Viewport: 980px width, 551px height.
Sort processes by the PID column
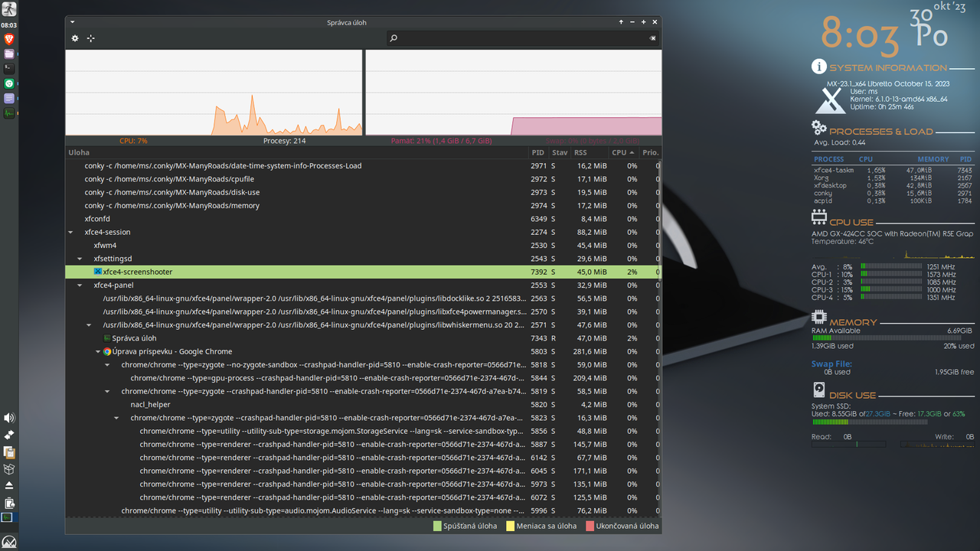pos(538,152)
